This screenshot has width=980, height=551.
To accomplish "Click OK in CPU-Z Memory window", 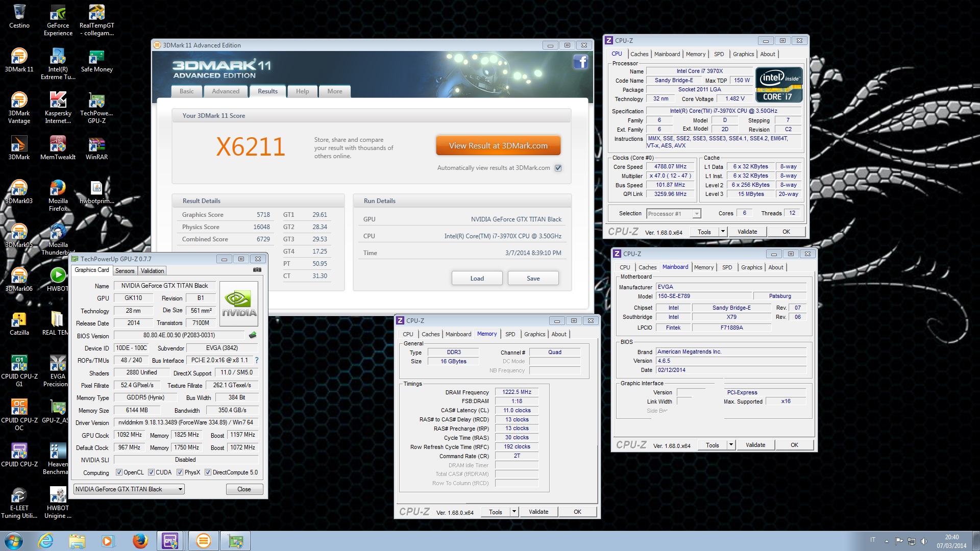I will [577, 512].
